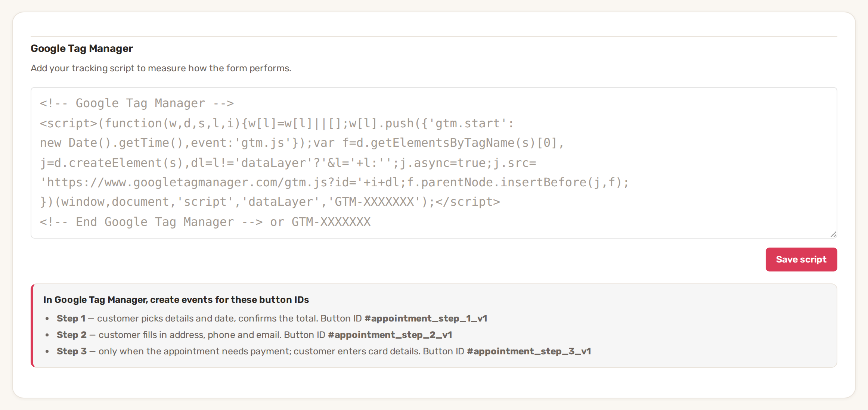This screenshot has height=410, width=868.
Task: Select button ID #appointment_step_1_v1 text
Action: click(426, 319)
